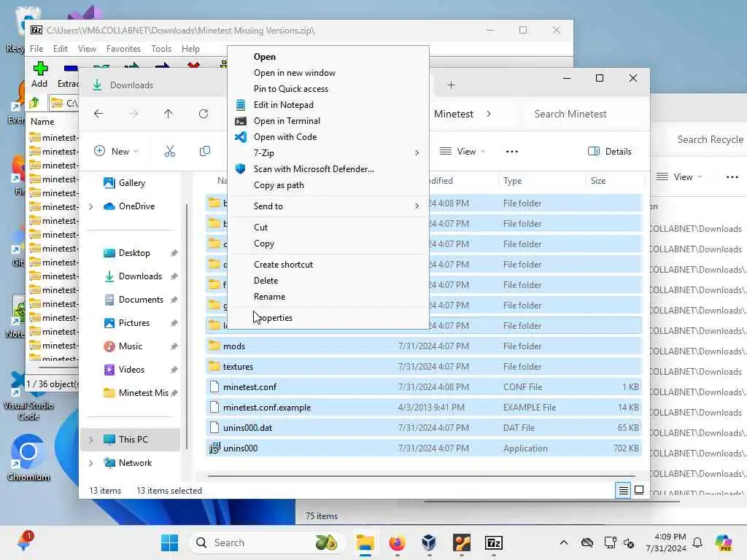Select the minetest.conf.example file

pos(424,408)
